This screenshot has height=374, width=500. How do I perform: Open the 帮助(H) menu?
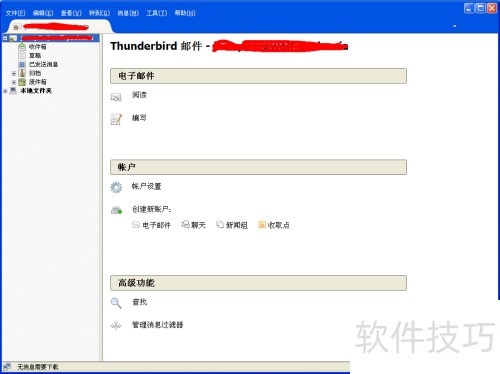[x=185, y=13]
